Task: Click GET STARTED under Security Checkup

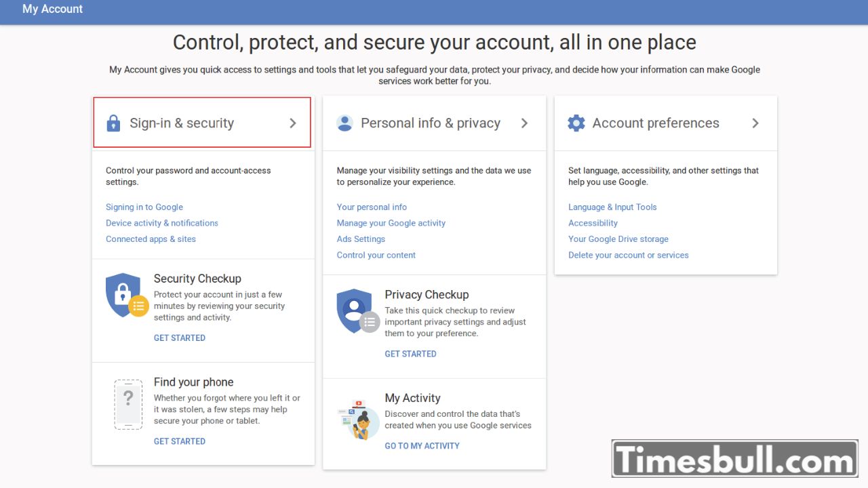Action: click(x=180, y=338)
